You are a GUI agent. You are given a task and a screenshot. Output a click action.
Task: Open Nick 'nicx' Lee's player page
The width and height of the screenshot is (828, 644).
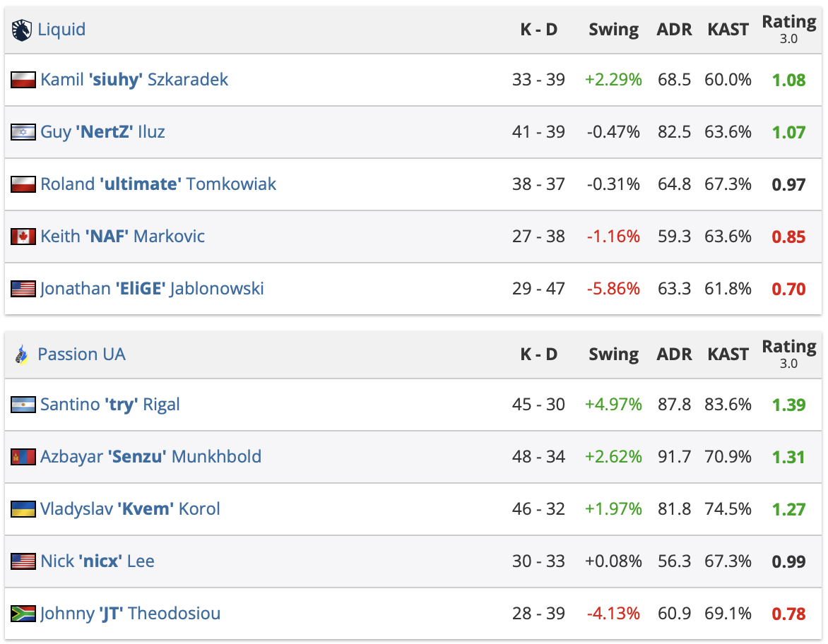click(97, 561)
